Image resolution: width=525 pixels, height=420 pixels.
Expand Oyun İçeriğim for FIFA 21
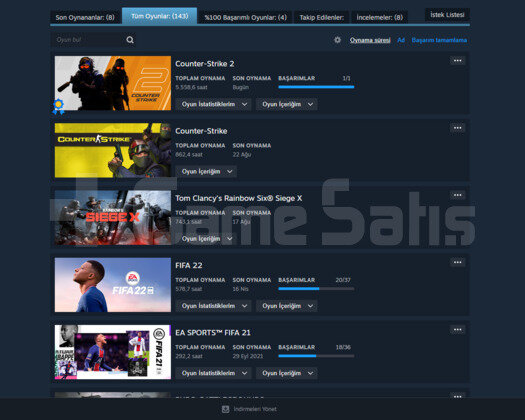(287, 373)
